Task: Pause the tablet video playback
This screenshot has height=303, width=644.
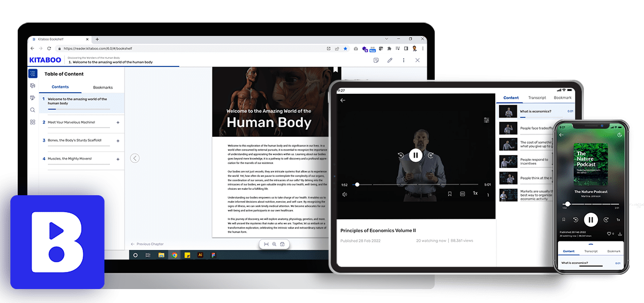Action: pyautogui.click(x=415, y=156)
